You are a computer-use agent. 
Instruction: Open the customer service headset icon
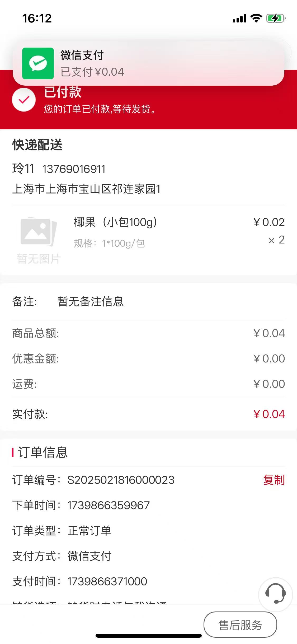pos(275,594)
